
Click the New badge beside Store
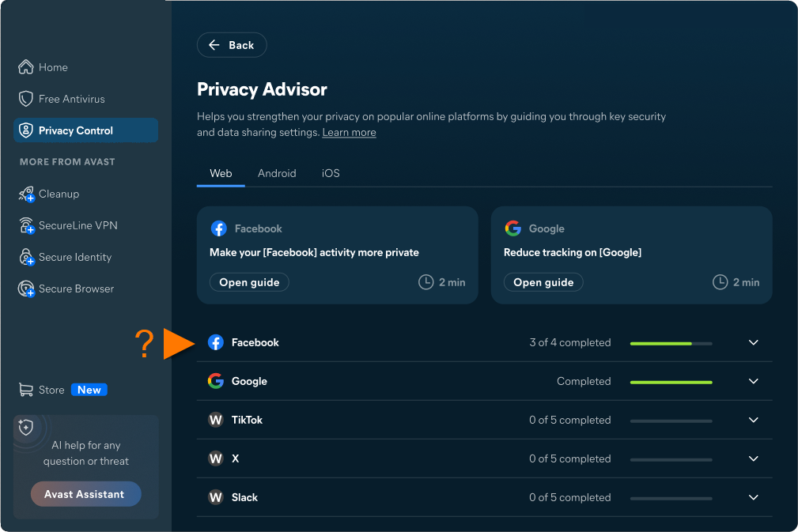(x=89, y=390)
